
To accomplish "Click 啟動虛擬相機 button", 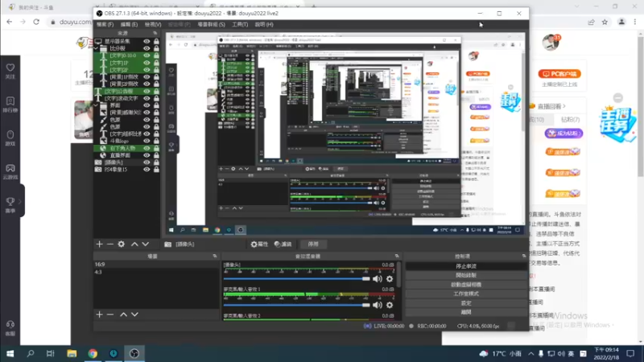I will [x=466, y=285].
